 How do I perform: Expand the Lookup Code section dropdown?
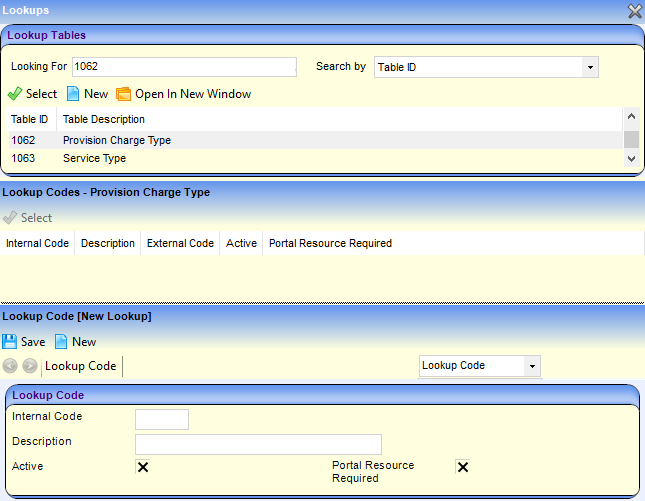click(x=531, y=366)
